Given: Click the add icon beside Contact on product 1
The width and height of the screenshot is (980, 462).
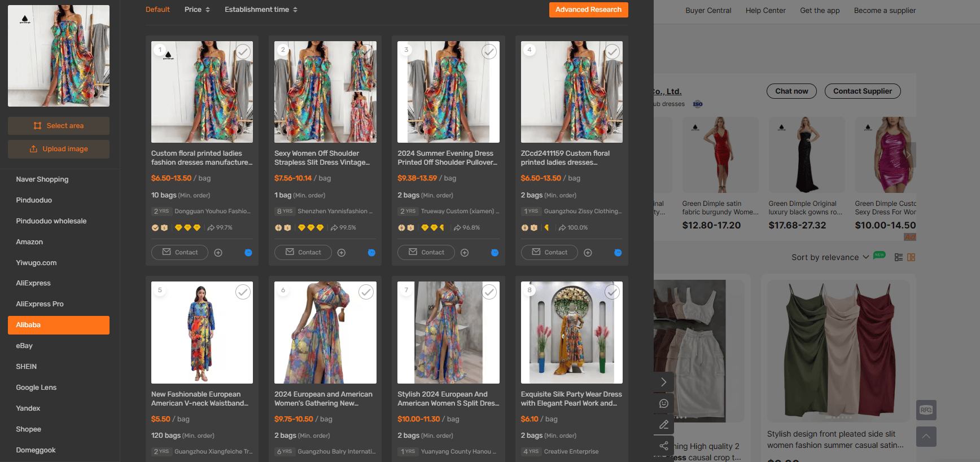Looking at the screenshot, I should tap(218, 253).
